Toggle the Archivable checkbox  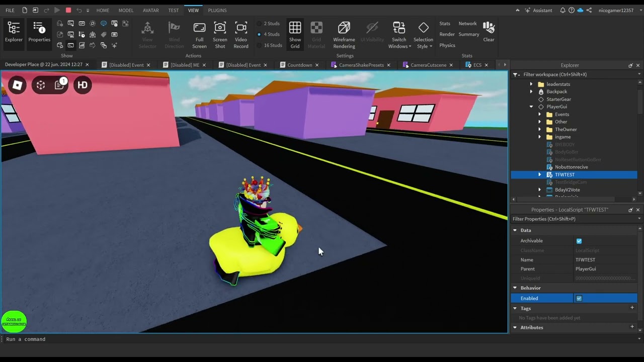579,241
